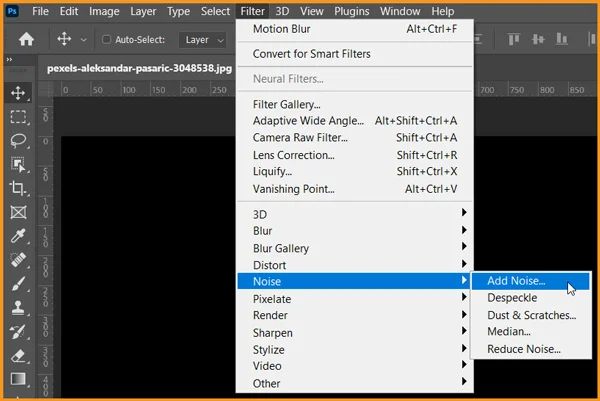Open the Layer dropdown beside Auto-Select
The height and width of the screenshot is (401, 600).
(x=205, y=40)
